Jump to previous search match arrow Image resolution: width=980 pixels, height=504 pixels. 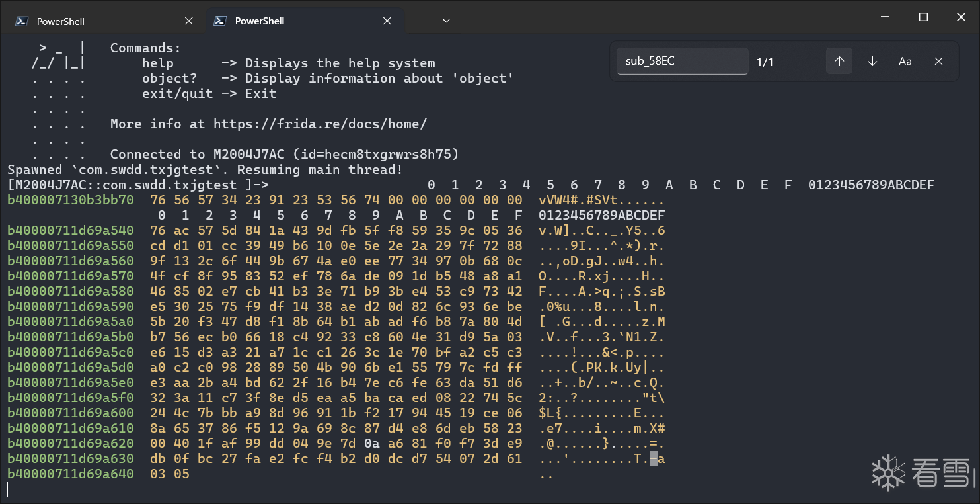[839, 62]
